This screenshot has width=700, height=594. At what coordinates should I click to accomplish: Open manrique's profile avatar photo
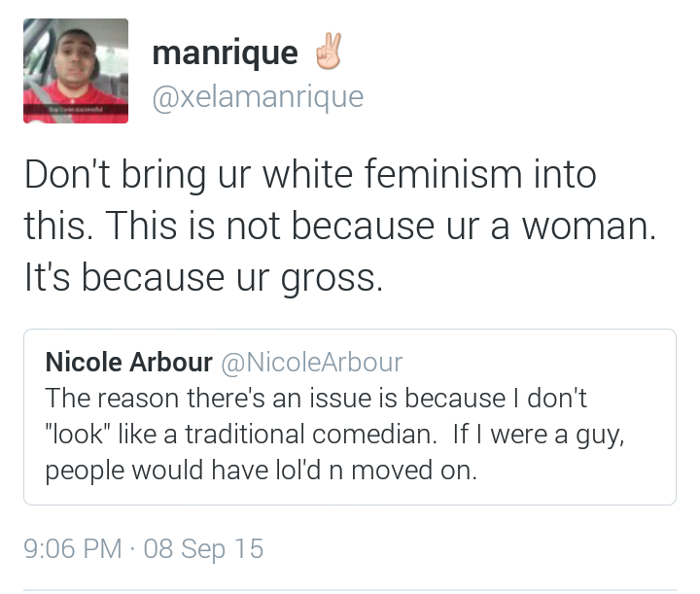pyautogui.click(x=76, y=70)
